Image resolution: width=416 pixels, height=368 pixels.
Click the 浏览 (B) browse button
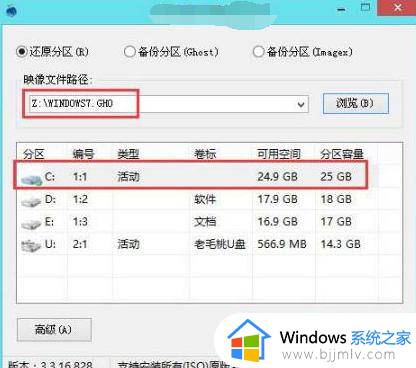coord(356,104)
